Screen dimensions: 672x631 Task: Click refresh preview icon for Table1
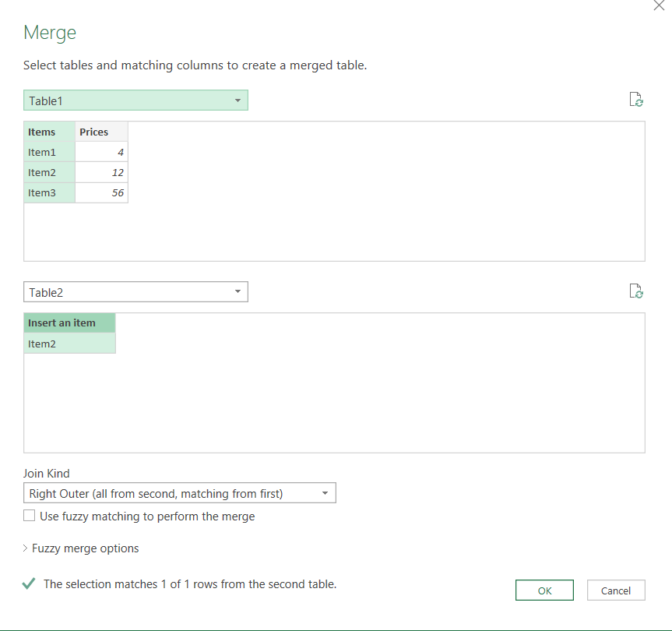[635, 100]
